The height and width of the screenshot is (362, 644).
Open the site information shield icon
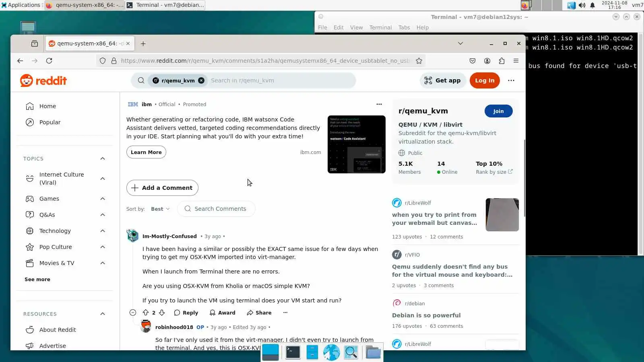pos(103,61)
